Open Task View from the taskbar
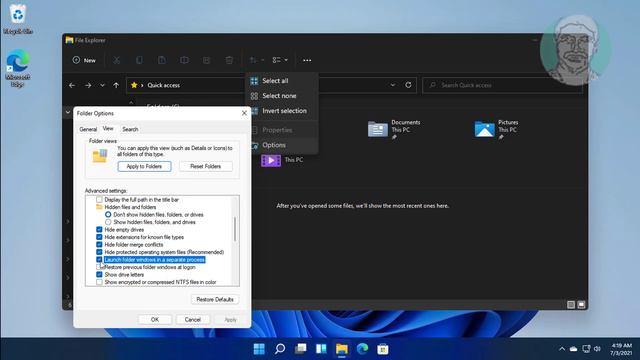The width and height of the screenshot is (640, 360). (x=300, y=349)
